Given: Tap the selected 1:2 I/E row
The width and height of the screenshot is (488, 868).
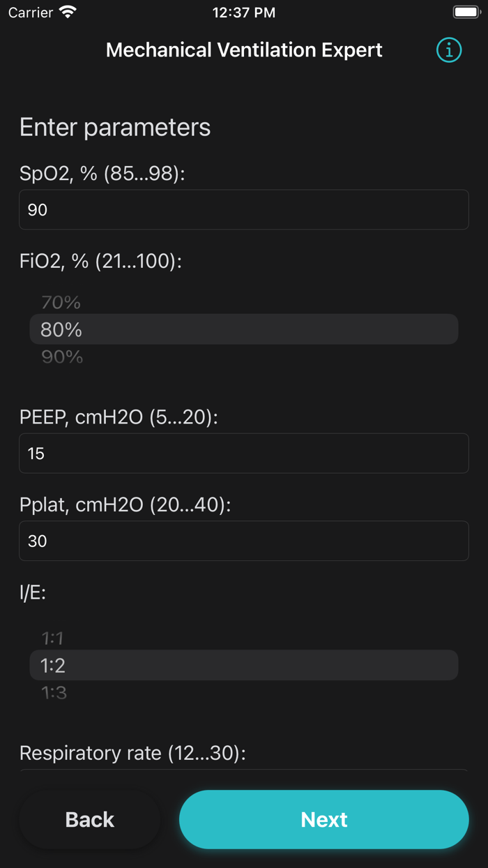Looking at the screenshot, I should click(x=243, y=665).
